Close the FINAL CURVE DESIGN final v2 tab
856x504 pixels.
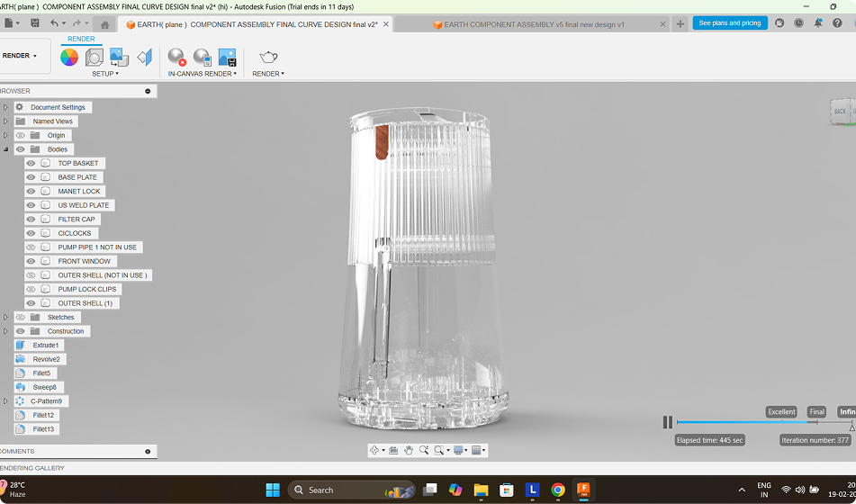[x=386, y=24]
